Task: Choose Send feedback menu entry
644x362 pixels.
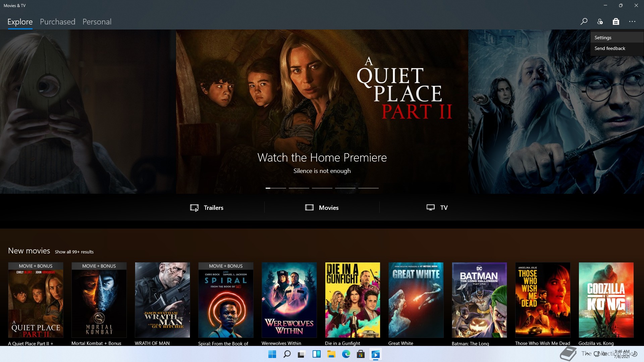Action: tap(617, 48)
